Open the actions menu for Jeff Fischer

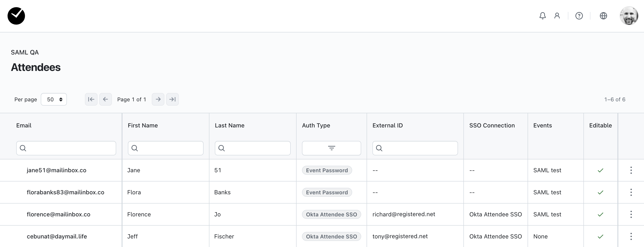[631, 236]
